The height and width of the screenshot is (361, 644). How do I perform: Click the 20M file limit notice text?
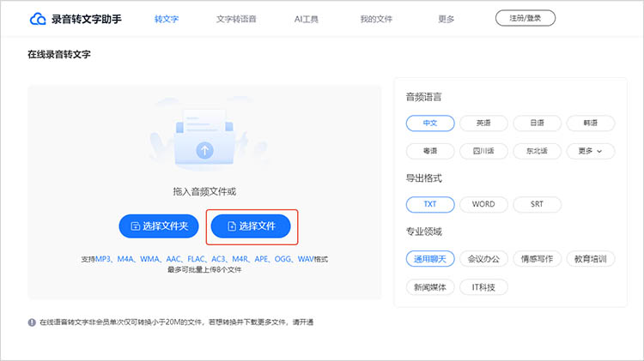(177, 322)
